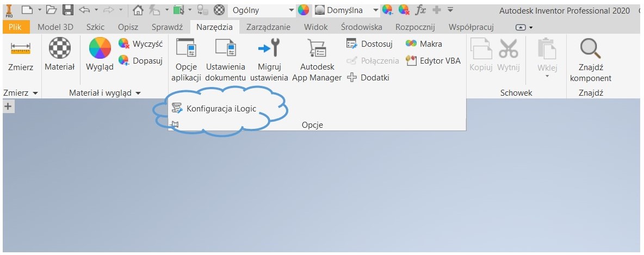The height and width of the screenshot is (255, 644).
Task: Click the plus button below ribbon
Action: click(x=8, y=107)
